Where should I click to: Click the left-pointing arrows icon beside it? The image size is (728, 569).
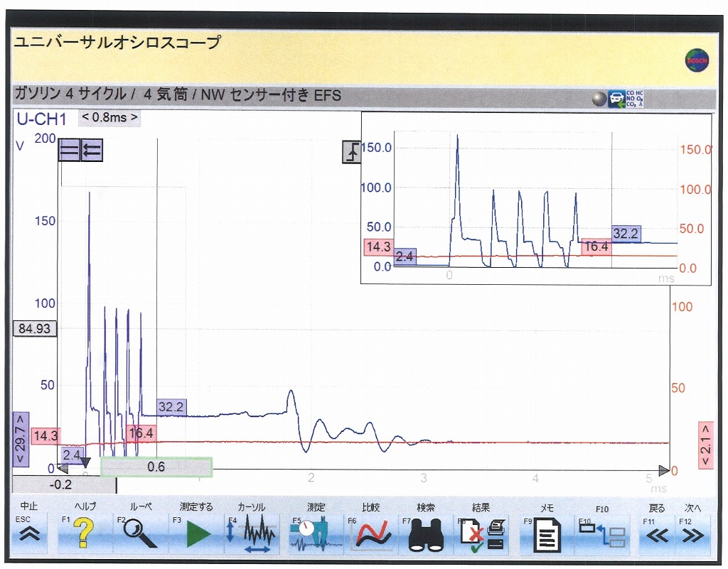pyautogui.click(x=92, y=150)
